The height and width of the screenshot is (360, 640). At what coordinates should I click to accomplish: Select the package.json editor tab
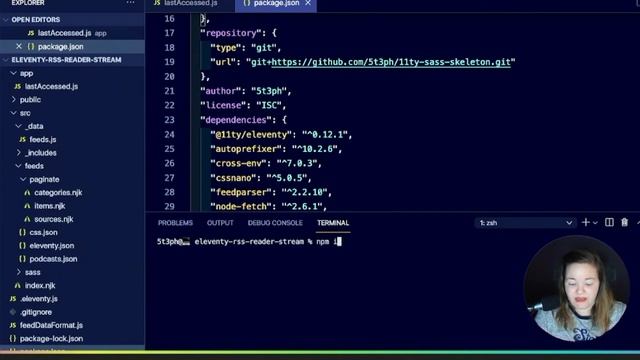click(276, 3)
